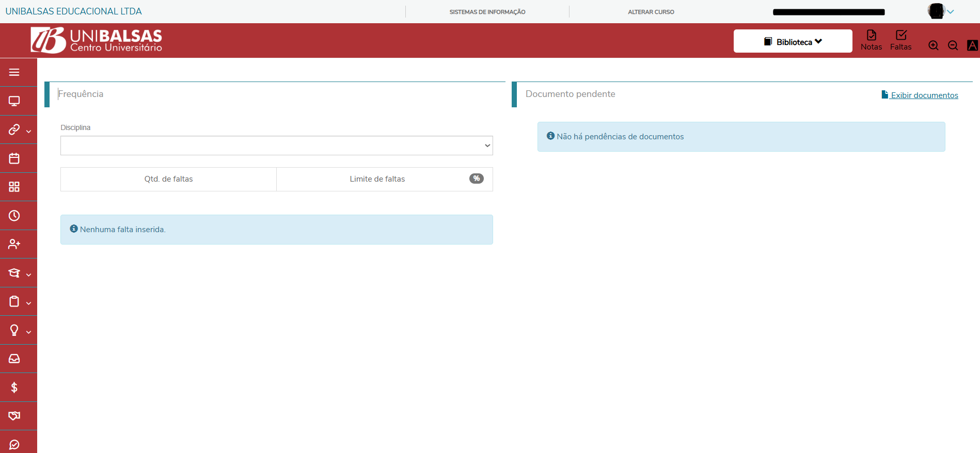Click the handshake icon in sidebar
This screenshot has width=980, height=453.
coord(14,416)
